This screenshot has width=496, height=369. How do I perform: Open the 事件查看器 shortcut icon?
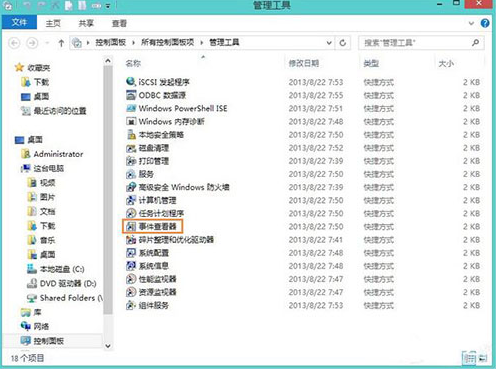coord(131,227)
